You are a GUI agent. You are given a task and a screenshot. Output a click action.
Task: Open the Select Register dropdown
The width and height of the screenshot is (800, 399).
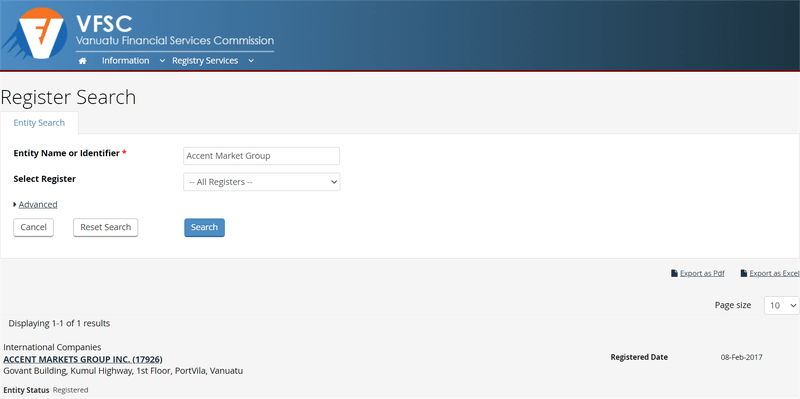tap(262, 182)
